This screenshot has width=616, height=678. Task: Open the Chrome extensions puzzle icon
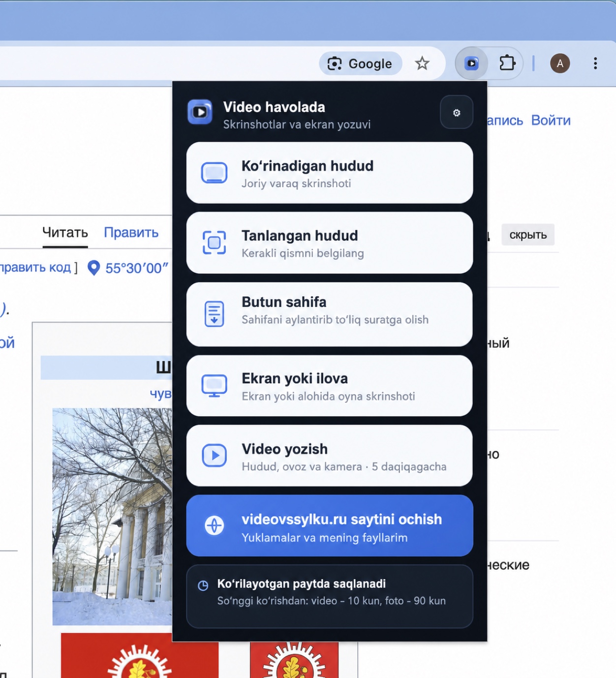tap(507, 63)
